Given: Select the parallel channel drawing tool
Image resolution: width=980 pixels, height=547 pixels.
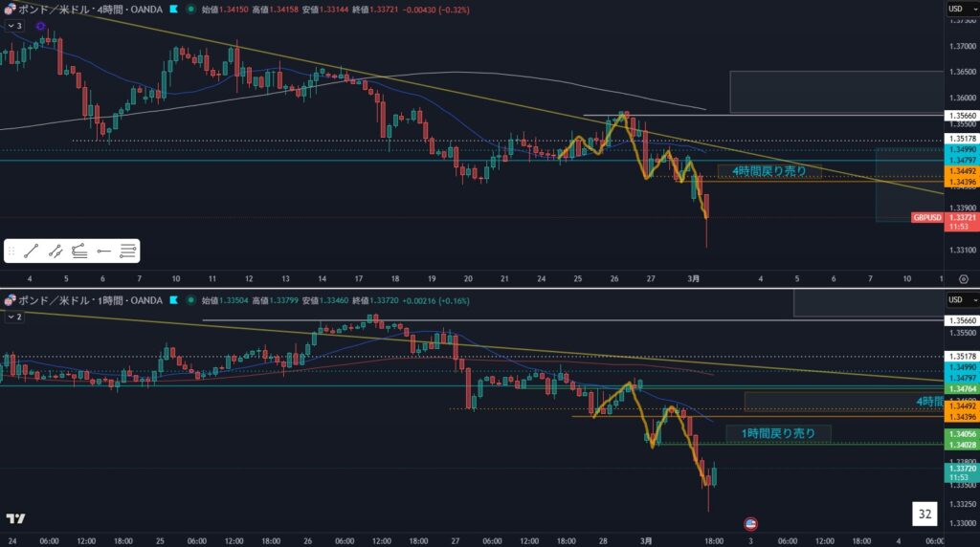Looking at the screenshot, I should point(79,252).
